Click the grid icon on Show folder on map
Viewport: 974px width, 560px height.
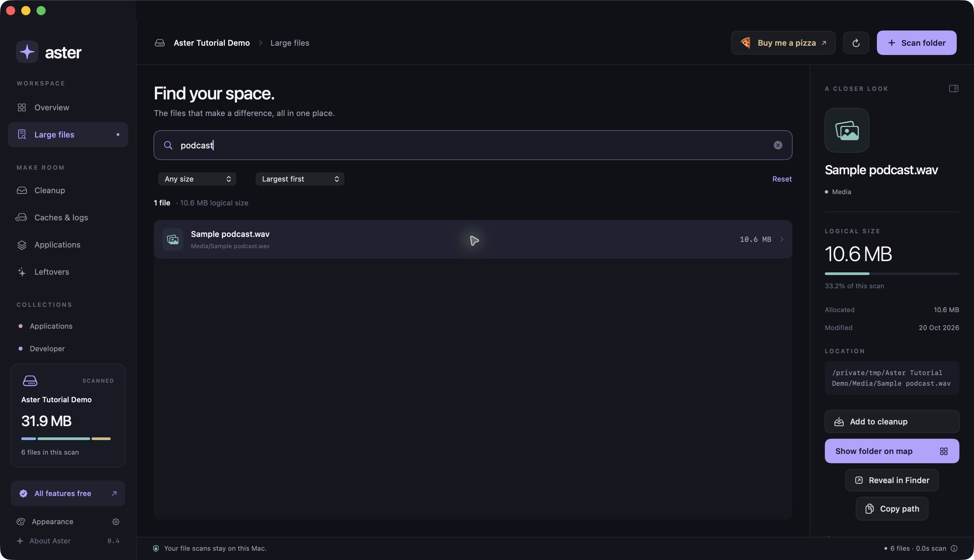click(x=944, y=451)
